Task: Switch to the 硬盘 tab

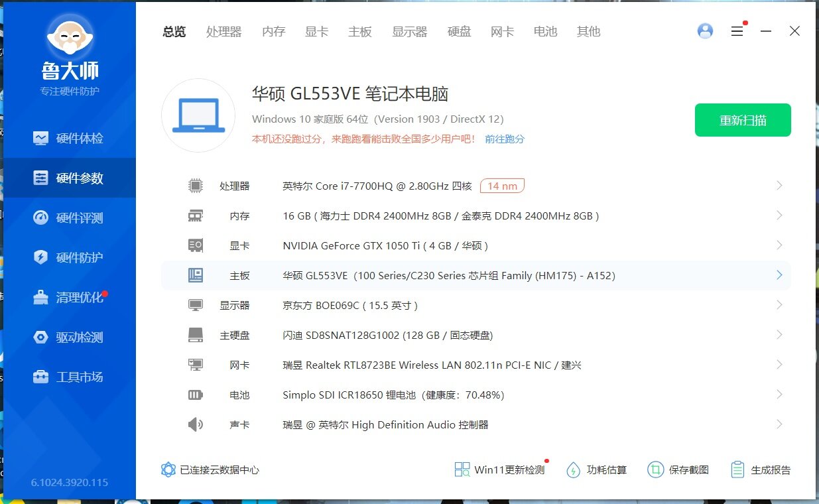Action: pos(459,31)
